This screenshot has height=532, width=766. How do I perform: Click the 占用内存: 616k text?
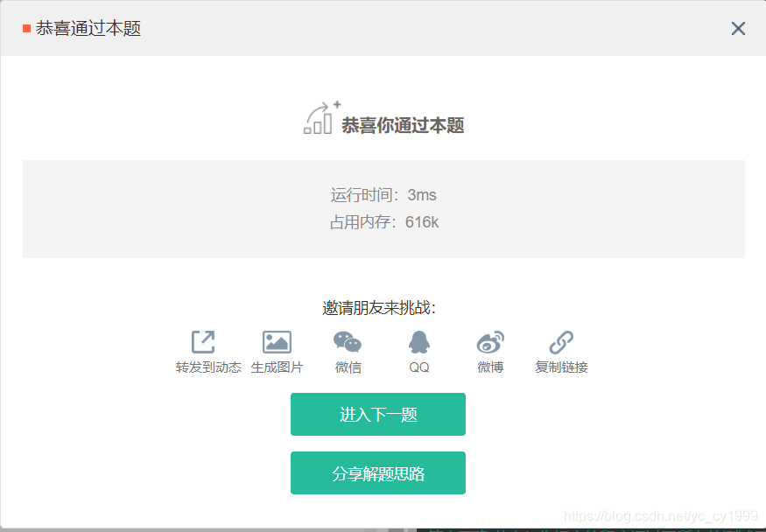click(x=384, y=222)
